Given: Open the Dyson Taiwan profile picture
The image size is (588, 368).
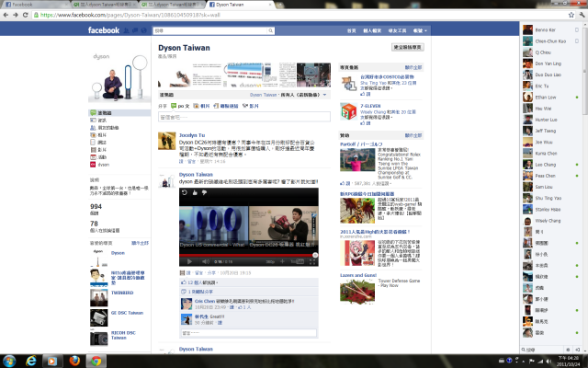Looking at the screenshot, I should (119, 77).
